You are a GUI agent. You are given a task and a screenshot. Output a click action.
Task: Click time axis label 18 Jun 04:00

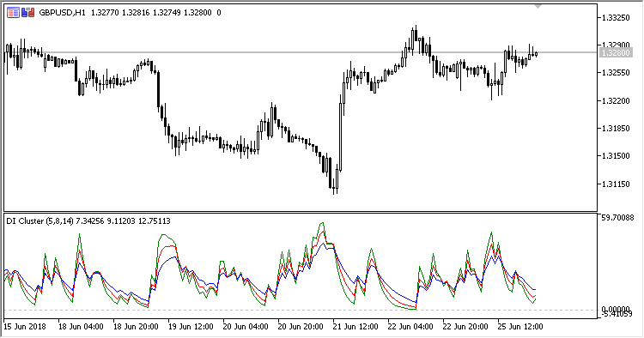point(81,327)
